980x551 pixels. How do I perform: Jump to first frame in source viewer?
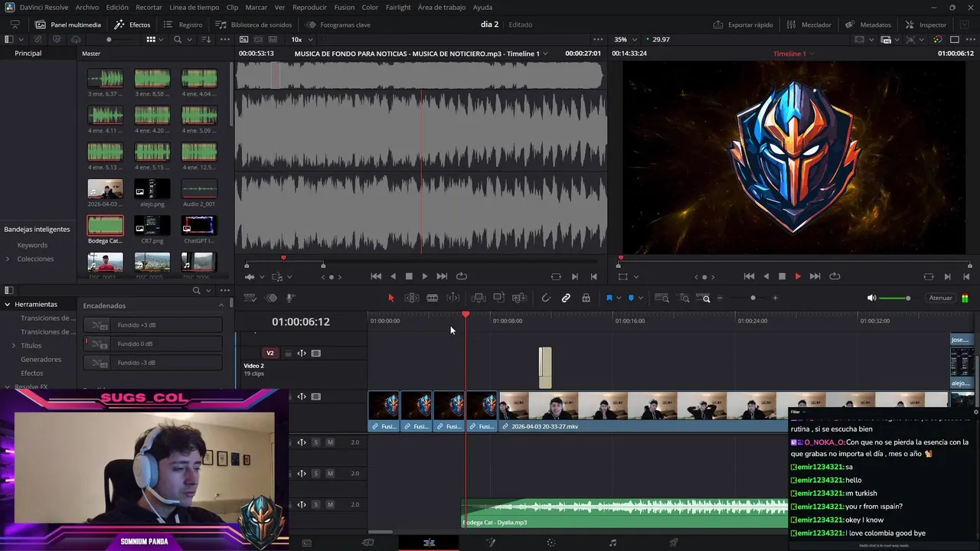(x=375, y=276)
